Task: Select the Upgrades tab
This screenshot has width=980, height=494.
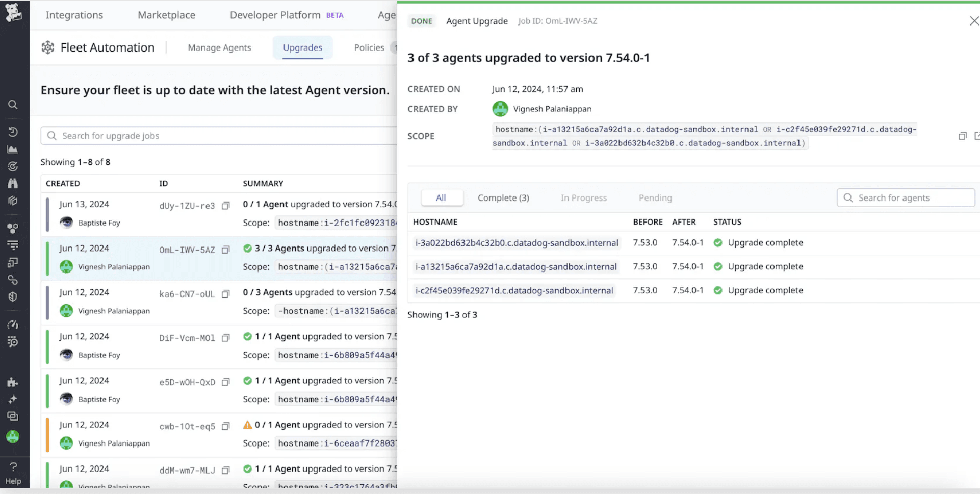Action: click(x=302, y=47)
